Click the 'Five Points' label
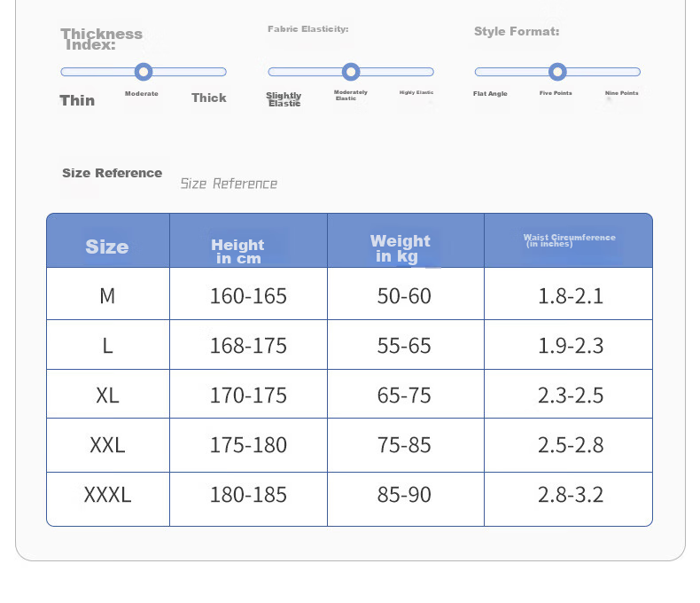This screenshot has height=603, width=700. point(556,93)
